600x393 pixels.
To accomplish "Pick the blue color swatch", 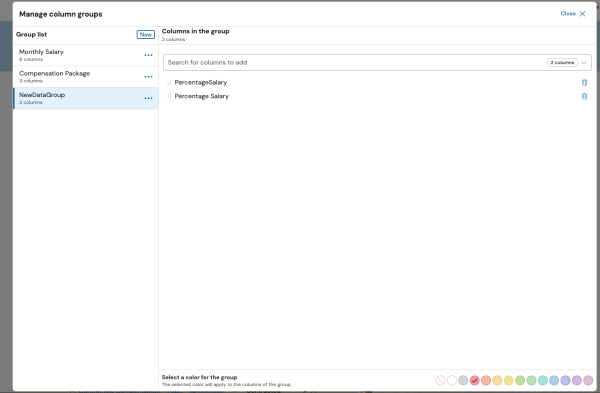I will tap(554, 380).
